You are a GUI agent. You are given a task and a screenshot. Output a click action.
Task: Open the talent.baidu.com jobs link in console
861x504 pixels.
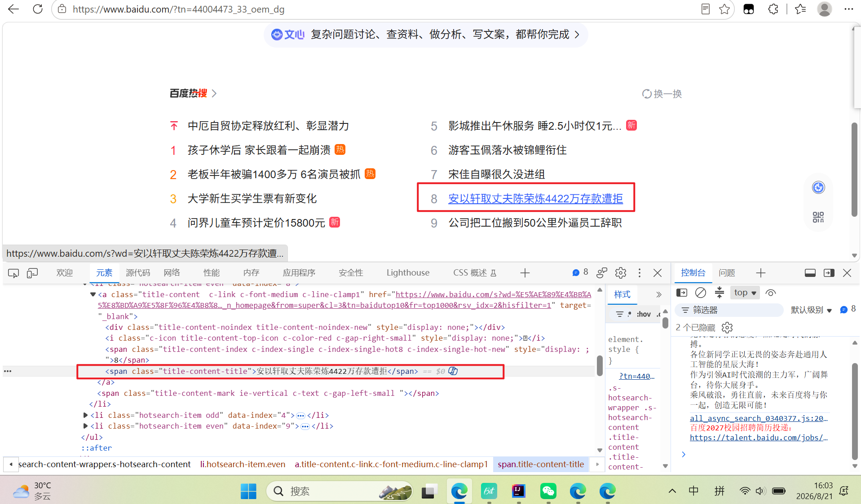point(759,438)
